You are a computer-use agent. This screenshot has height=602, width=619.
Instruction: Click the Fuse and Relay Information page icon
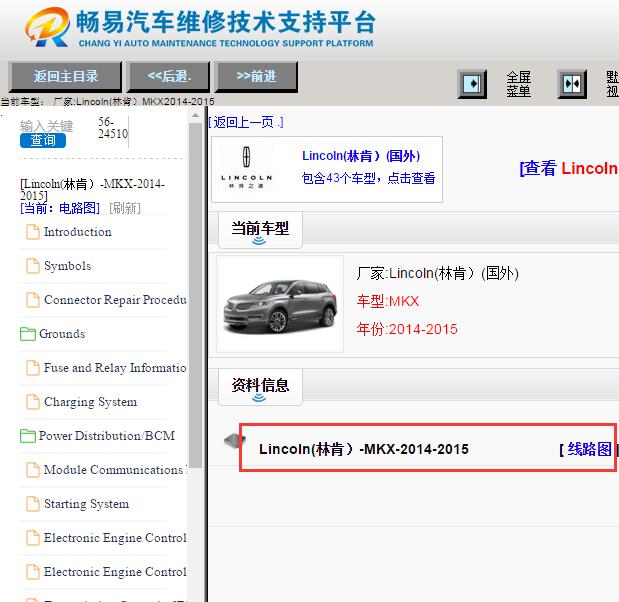click(x=33, y=368)
